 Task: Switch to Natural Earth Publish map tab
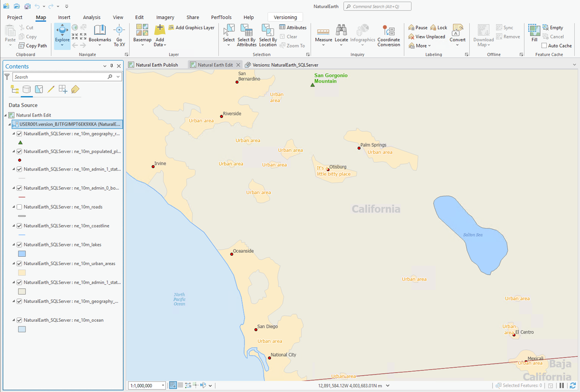coord(157,65)
